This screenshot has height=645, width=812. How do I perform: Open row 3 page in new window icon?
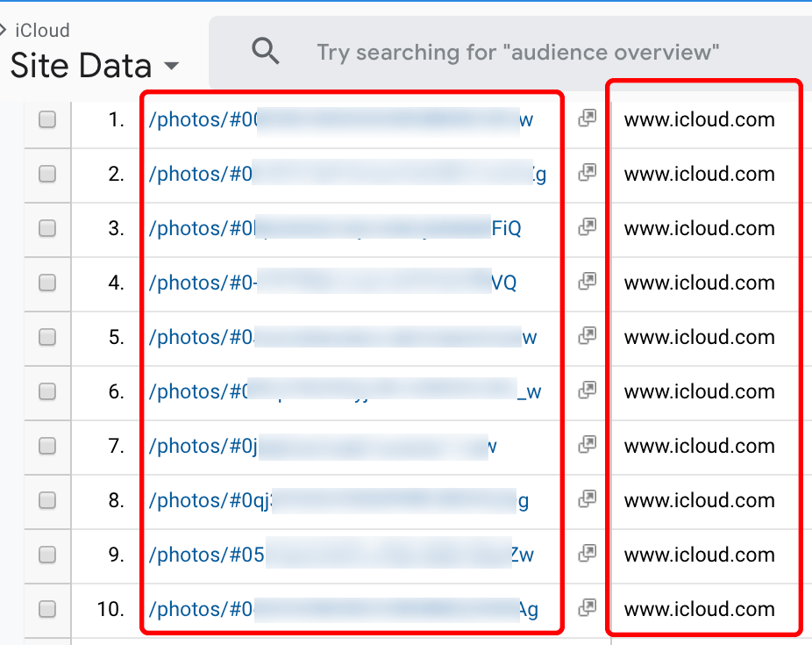pyautogui.click(x=588, y=227)
